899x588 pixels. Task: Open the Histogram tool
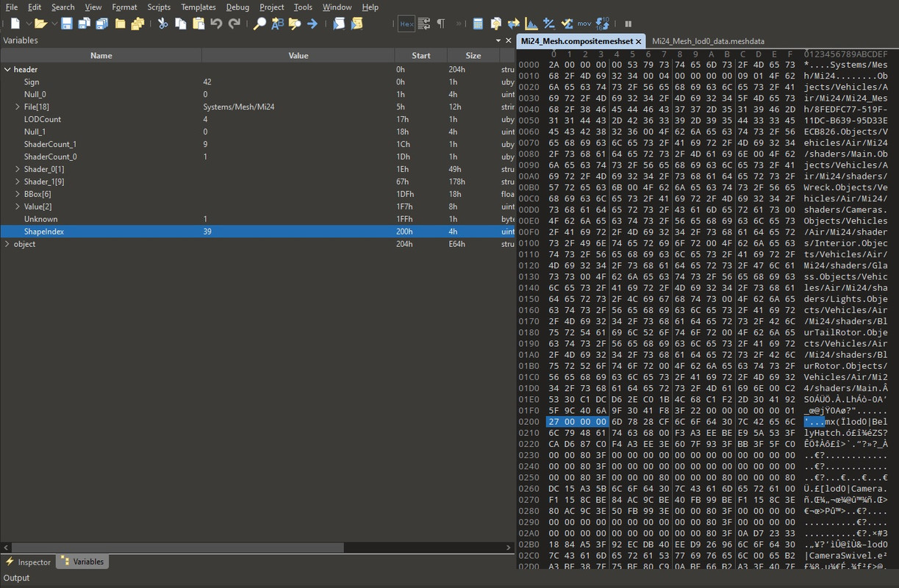[531, 24]
